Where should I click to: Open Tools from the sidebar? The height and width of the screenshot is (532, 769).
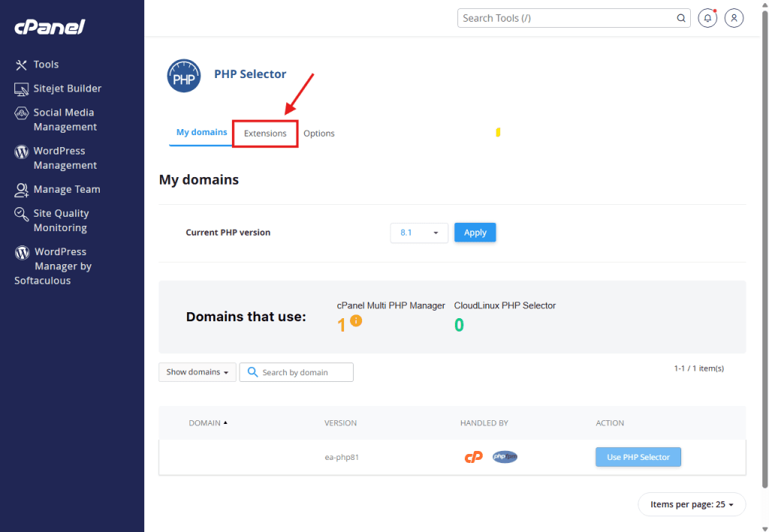click(45, 65)
